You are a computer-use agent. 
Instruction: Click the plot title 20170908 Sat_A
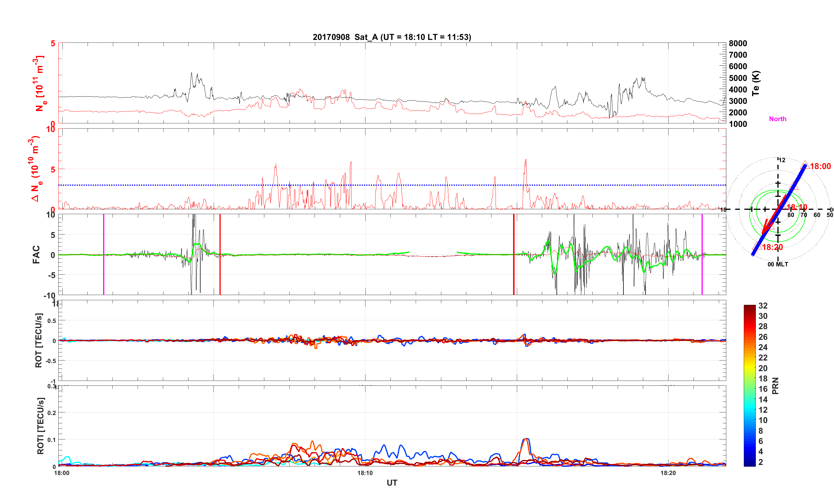(392, 37)
